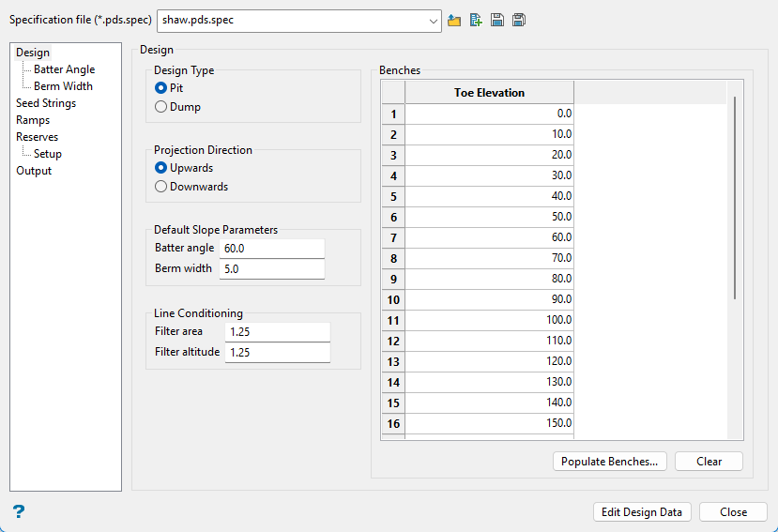Screen dimensions: 778x532
Task: Click the Benches table vertical scrollbar
Action: 735,197
